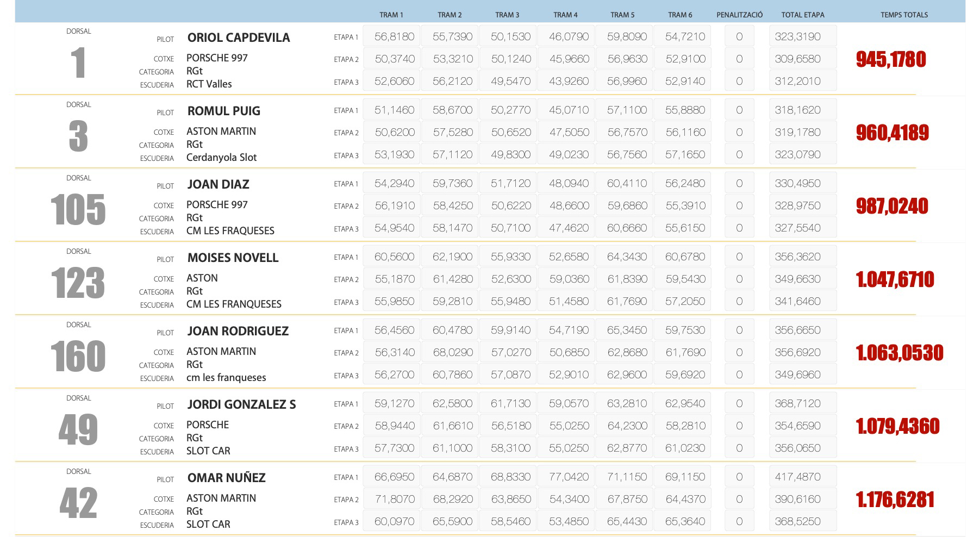Click the TEMPS TOTALS column header
This screenshot has width=980, height=537.
point(904,15)
